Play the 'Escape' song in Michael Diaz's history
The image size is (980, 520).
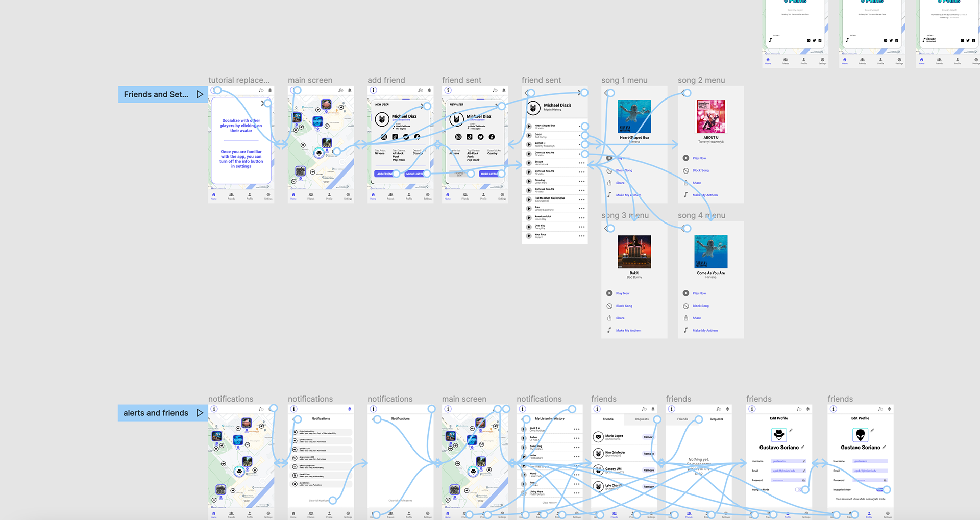[x=529, y=163]
